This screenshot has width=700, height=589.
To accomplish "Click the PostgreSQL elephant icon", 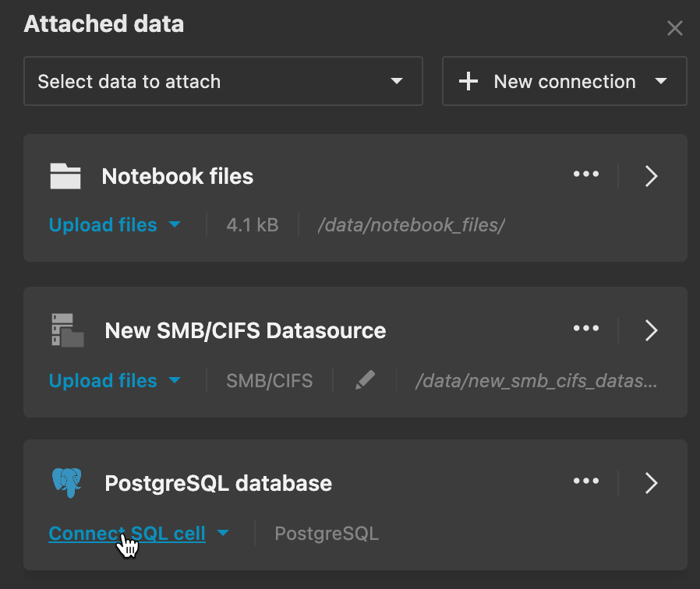I will click(x=67, y=482).
